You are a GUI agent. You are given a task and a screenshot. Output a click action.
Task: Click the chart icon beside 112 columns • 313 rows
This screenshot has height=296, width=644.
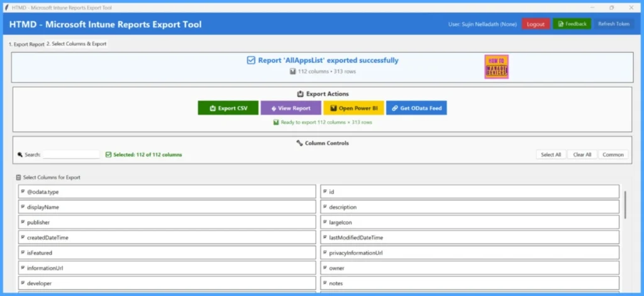293,72
